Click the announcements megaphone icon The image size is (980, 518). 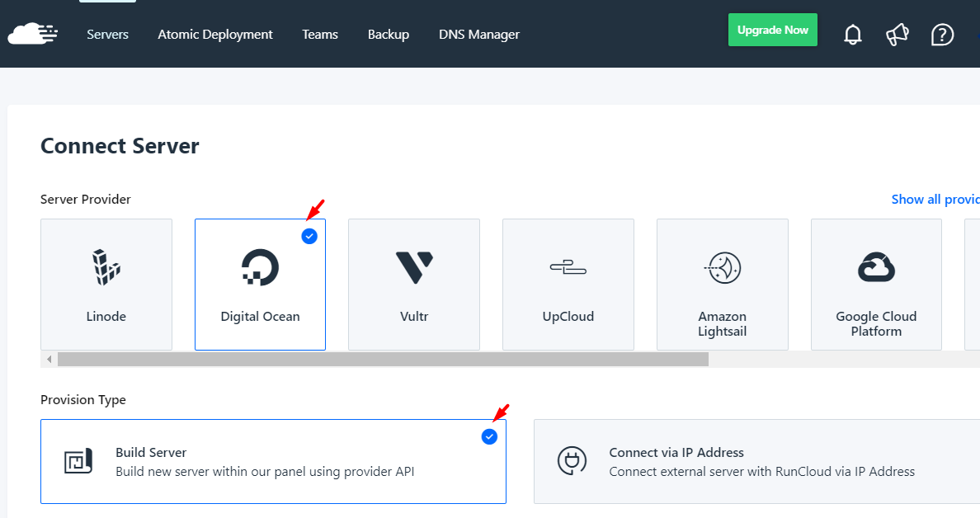(x=897, y=34)
